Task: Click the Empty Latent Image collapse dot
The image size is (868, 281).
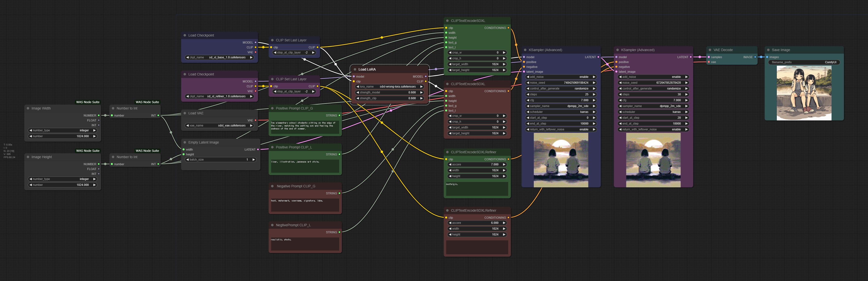Action: [185, 142]
